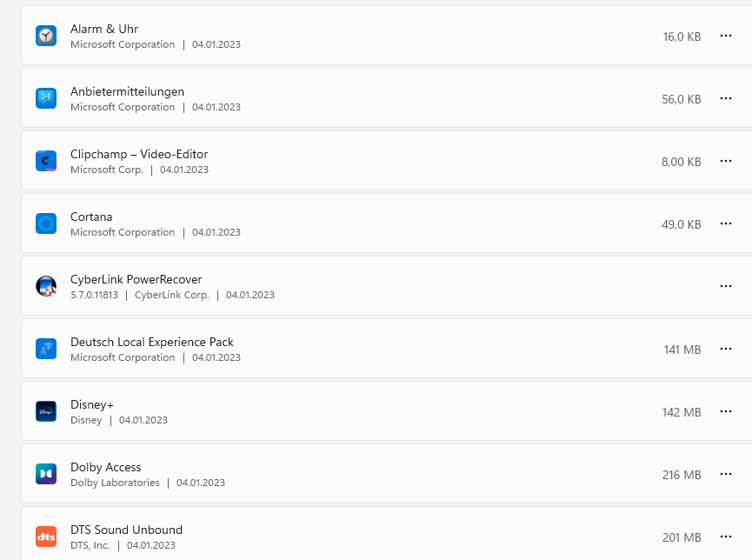Image resolution: width=752 pixels, height=560 pixels.
Task: Show the Disney+ three-dot menu
Action: pyautogui.click(x=726, y=411)
